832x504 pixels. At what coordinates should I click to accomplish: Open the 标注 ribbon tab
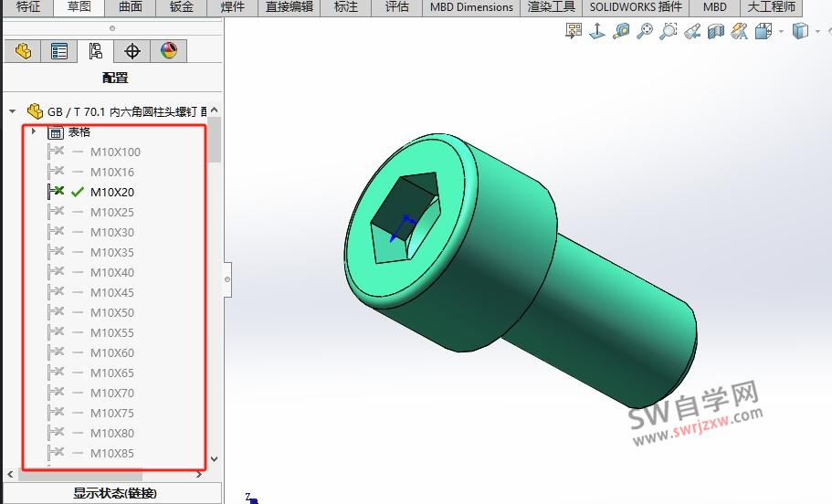346,7
